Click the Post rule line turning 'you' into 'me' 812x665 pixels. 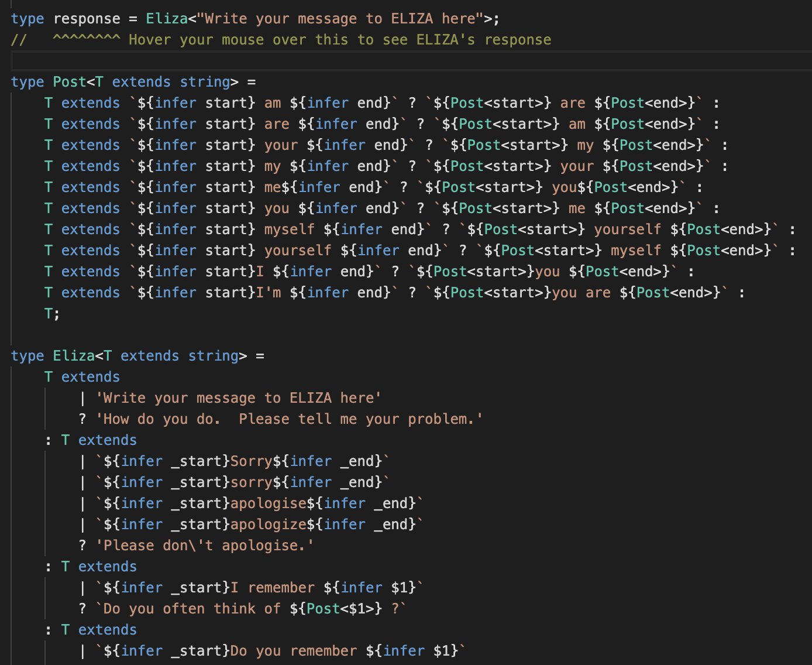point(382,208)
